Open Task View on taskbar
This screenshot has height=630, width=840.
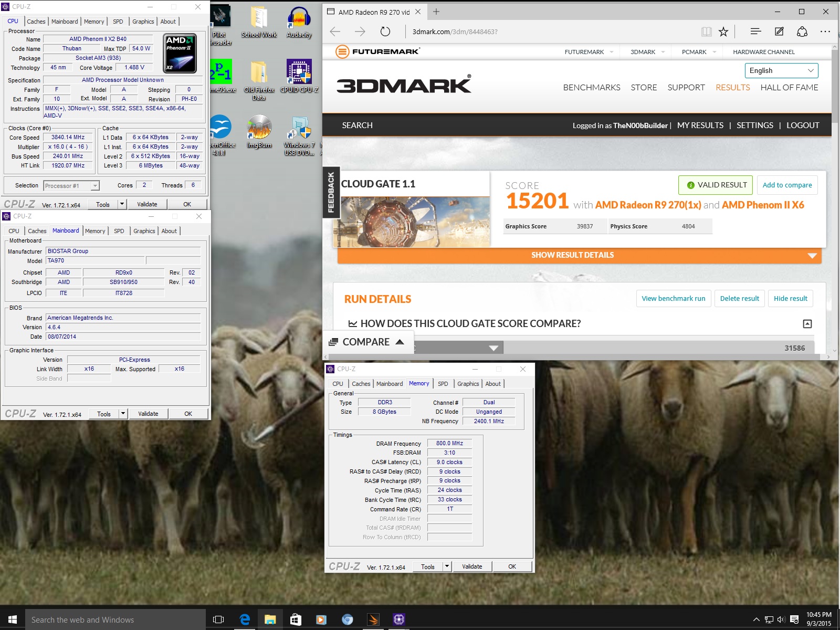click(218, 619)
